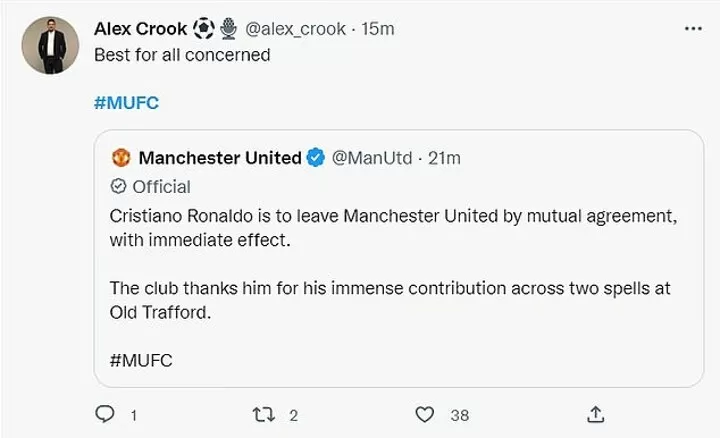
Task: Click the share upload icon
Action: click(594, 414)
